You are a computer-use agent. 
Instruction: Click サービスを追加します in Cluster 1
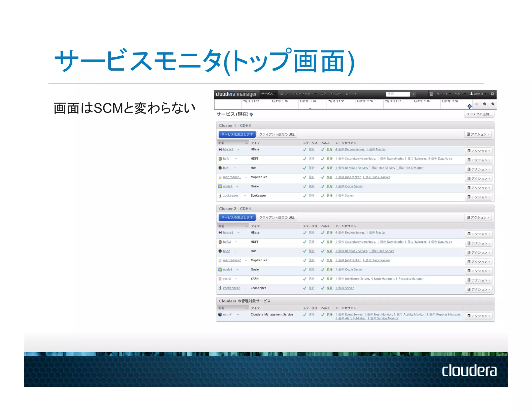point(237,134)
